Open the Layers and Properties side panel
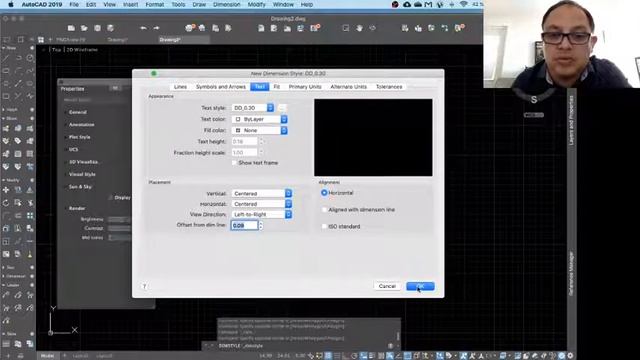The image size is (640, 360). (571, 120)
